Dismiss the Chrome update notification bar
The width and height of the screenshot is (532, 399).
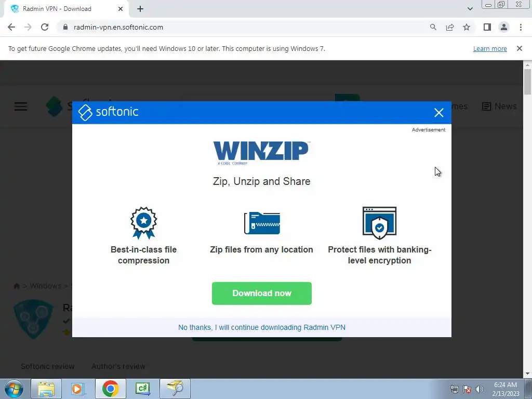point(520,48)
